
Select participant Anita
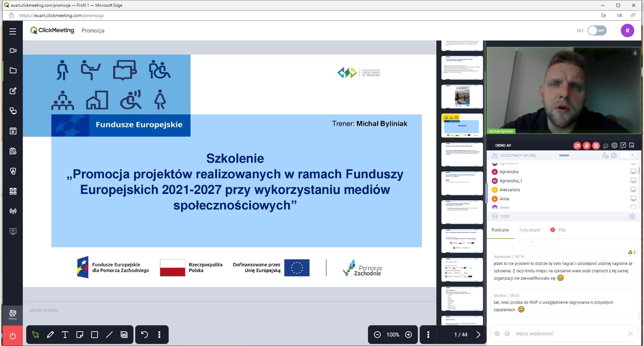[x=504, y=199]
